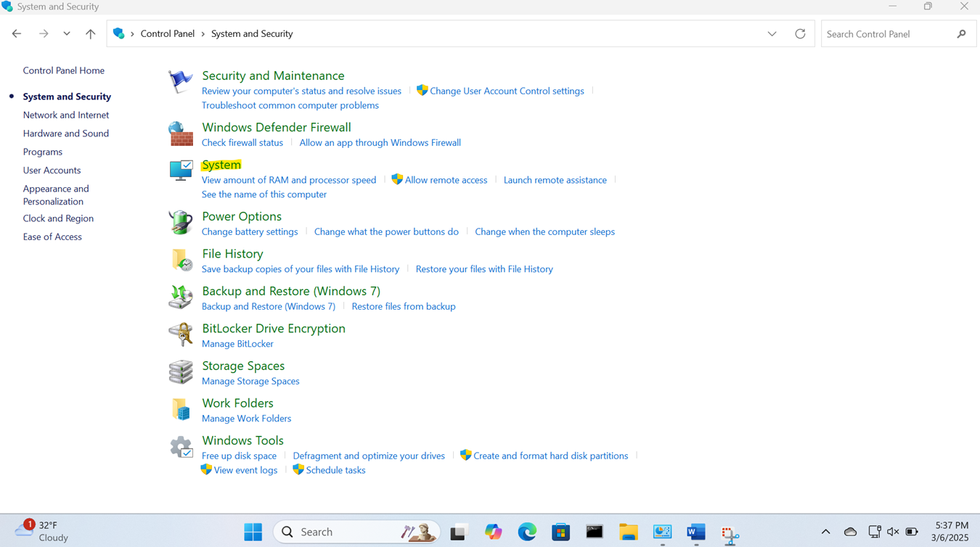980x547 pixels.
Task: Select Appearance and Personalization
Action: click(x=55, y=195)
